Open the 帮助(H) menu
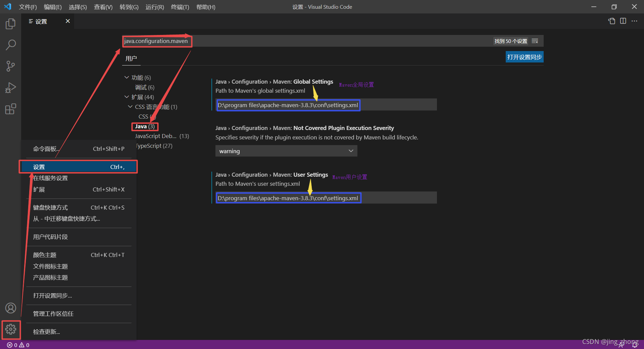 206,7
